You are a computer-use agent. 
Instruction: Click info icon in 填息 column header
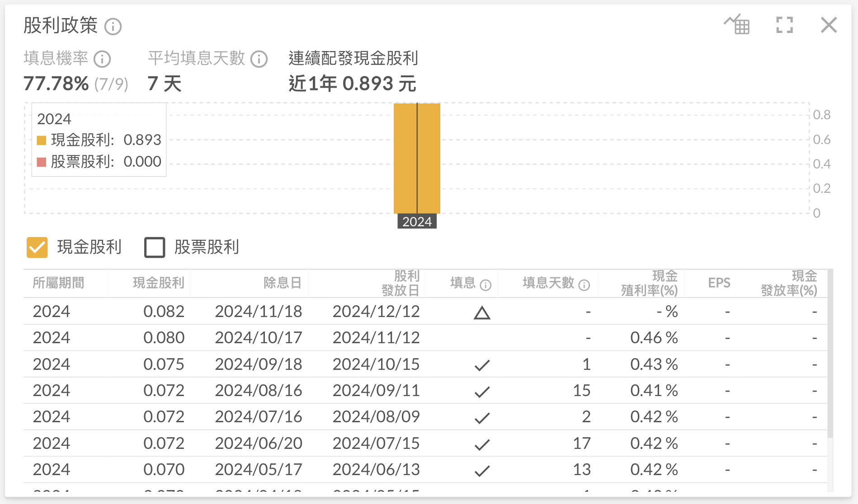[486, 285]
